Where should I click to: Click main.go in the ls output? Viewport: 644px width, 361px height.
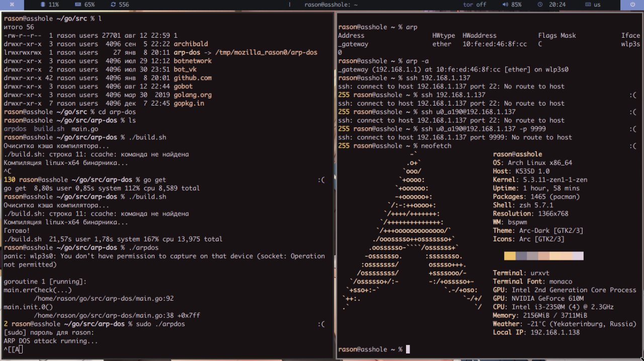pos(85,129)
